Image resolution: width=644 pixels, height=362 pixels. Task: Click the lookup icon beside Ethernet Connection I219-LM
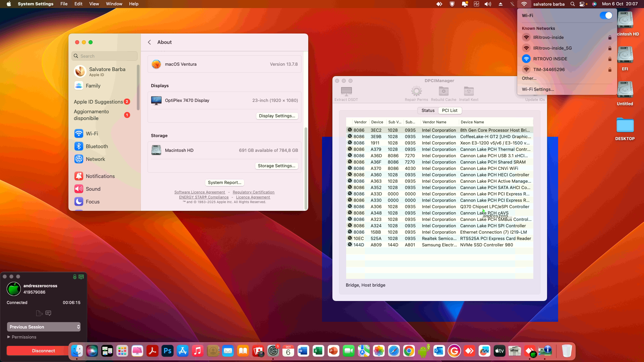[x=350, y=232]
